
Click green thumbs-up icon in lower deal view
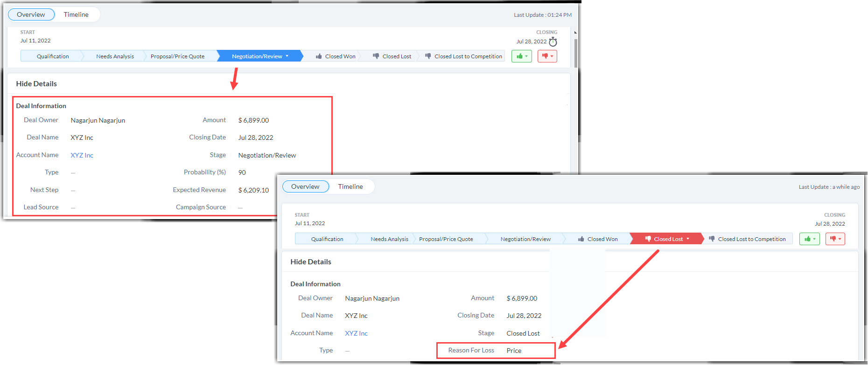(x=809, y=239)
